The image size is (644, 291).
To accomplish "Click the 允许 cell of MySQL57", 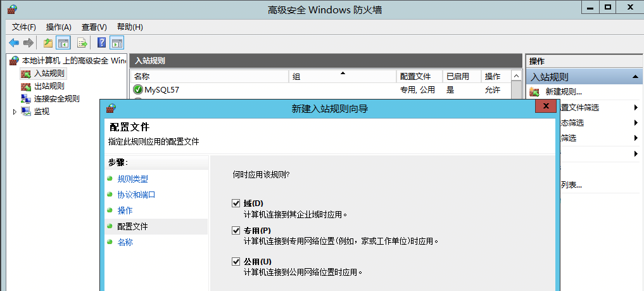I will pos(493,89).
